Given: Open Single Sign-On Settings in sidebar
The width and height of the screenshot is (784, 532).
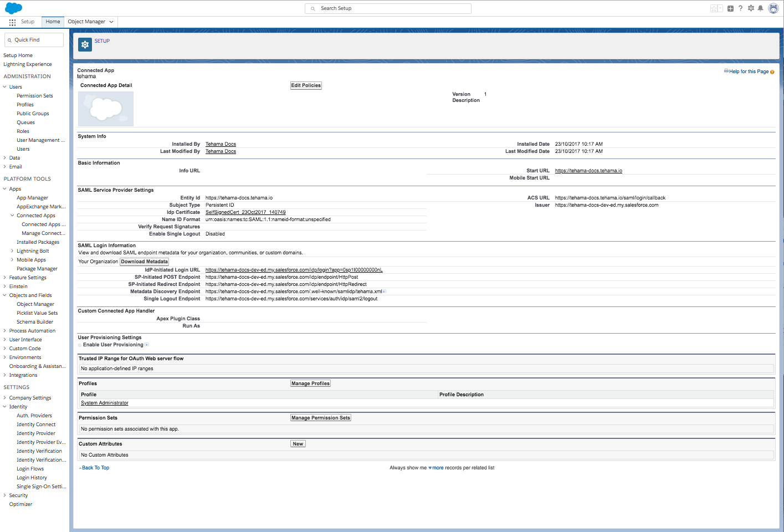Looking at the screenshot, I should [41, 487].
